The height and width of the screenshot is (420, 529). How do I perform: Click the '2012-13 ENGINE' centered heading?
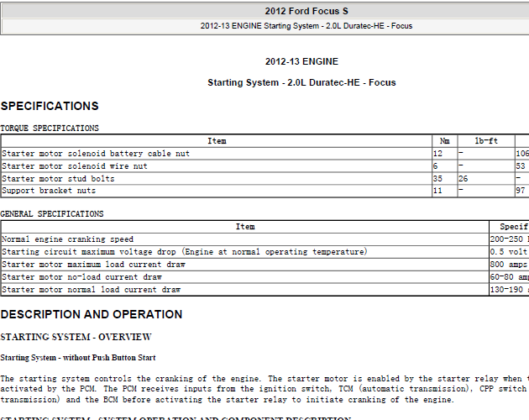pos(301,61)
